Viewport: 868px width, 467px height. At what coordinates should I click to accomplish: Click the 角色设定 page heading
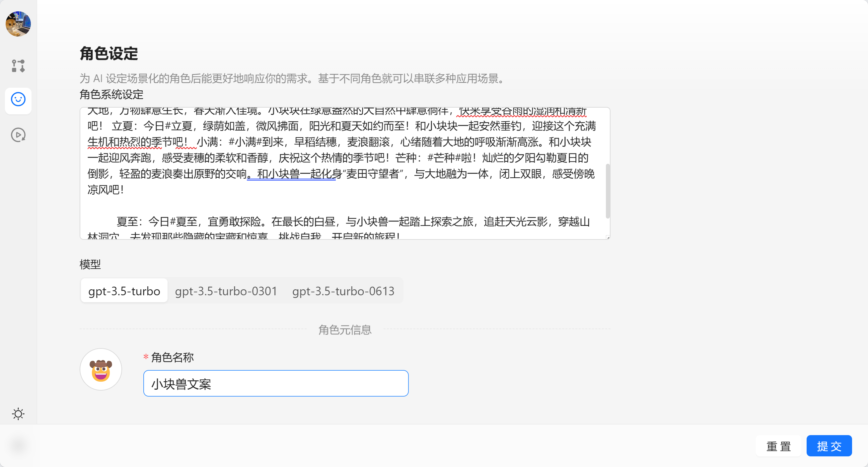click(109, 53)
